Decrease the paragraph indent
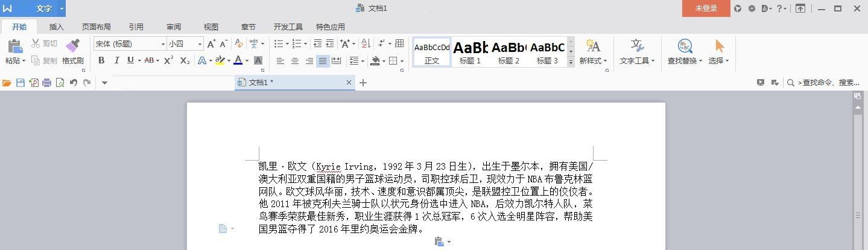The image size is (868, 250). [317, 43]
